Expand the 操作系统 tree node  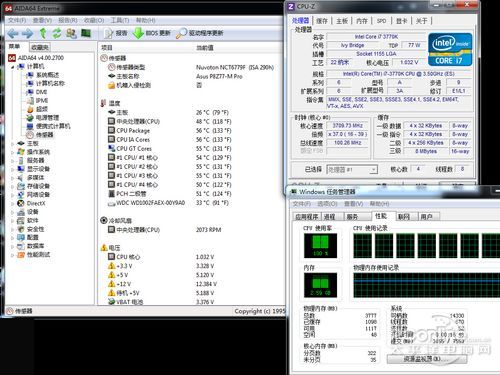click(13, 152)
